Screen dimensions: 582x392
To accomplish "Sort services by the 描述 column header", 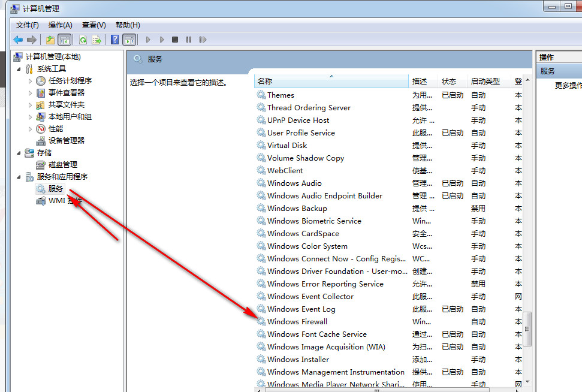I will (423, 82).
